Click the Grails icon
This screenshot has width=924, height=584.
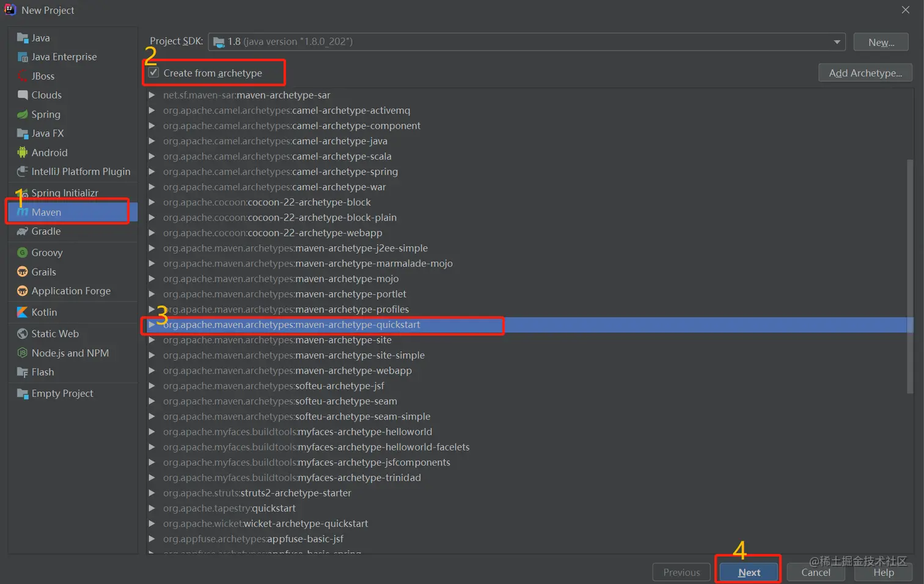[23, 272]
